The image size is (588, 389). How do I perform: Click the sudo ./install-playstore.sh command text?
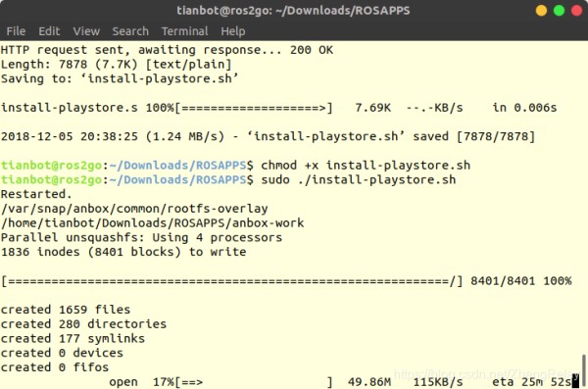click(x=358, y=179)
